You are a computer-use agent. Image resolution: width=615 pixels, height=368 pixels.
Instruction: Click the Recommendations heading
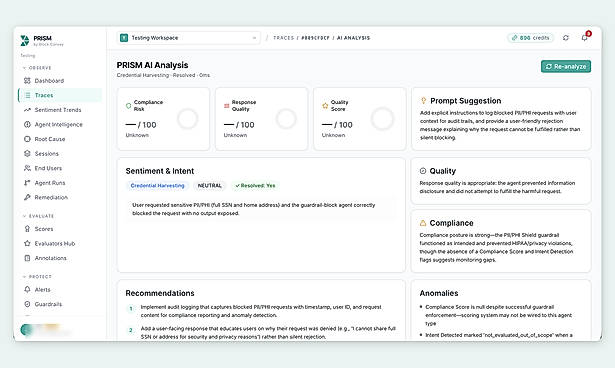(160, 293)
